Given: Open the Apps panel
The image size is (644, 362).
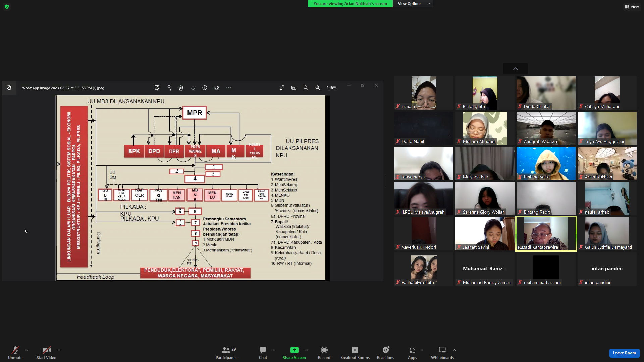Looking at the screenshot, I should click(412, 353).
